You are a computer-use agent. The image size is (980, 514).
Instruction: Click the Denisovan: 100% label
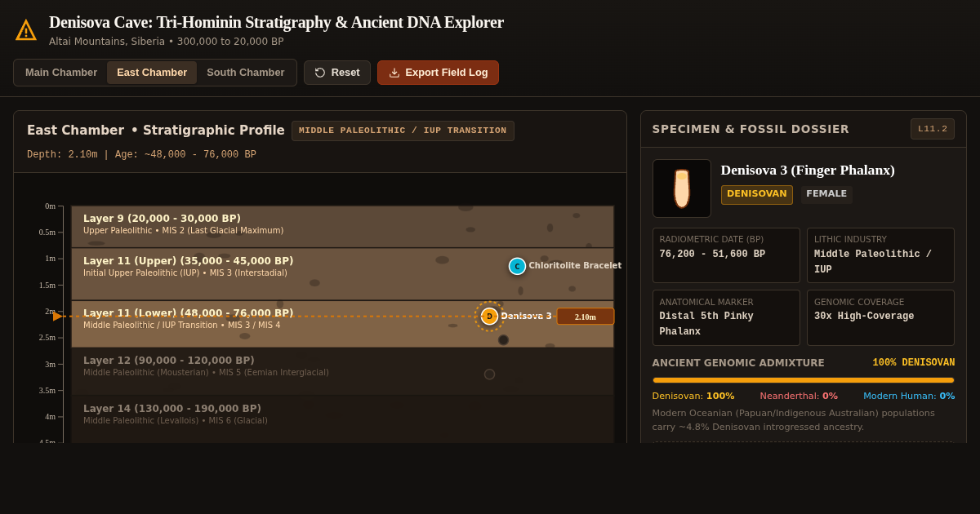(x=693, y=397)
